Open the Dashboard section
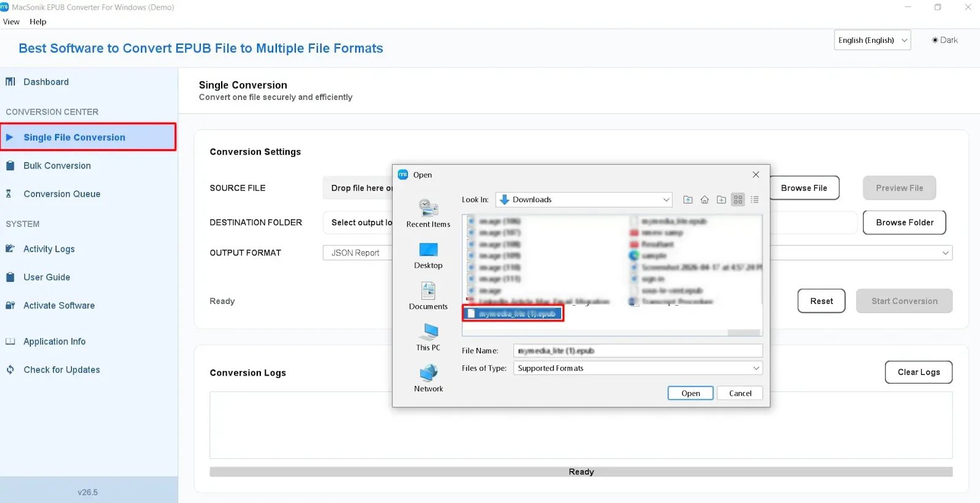980x503 pixels. point(46,81)
